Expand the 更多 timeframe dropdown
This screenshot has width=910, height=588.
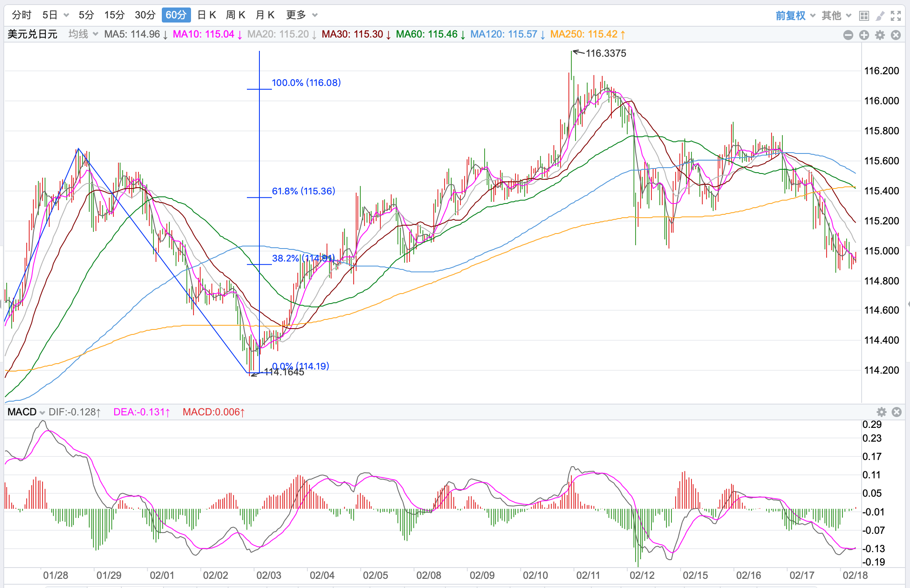tap(302, 15)
